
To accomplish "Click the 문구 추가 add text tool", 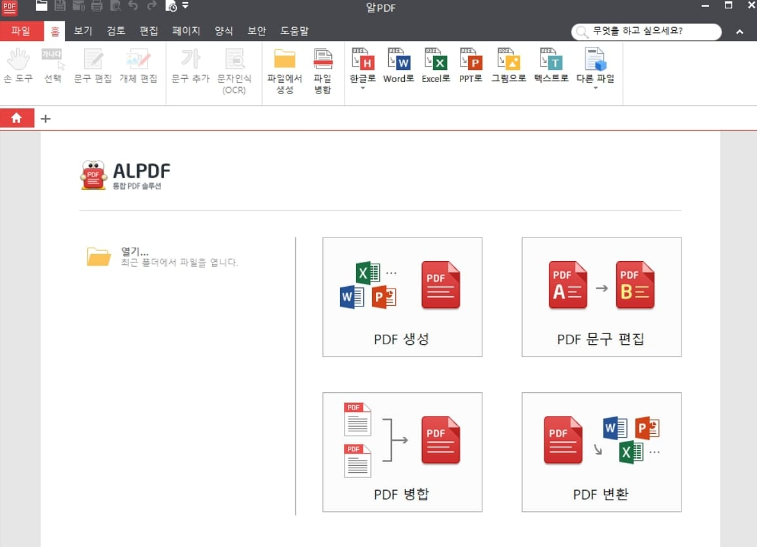I will 191,66.
